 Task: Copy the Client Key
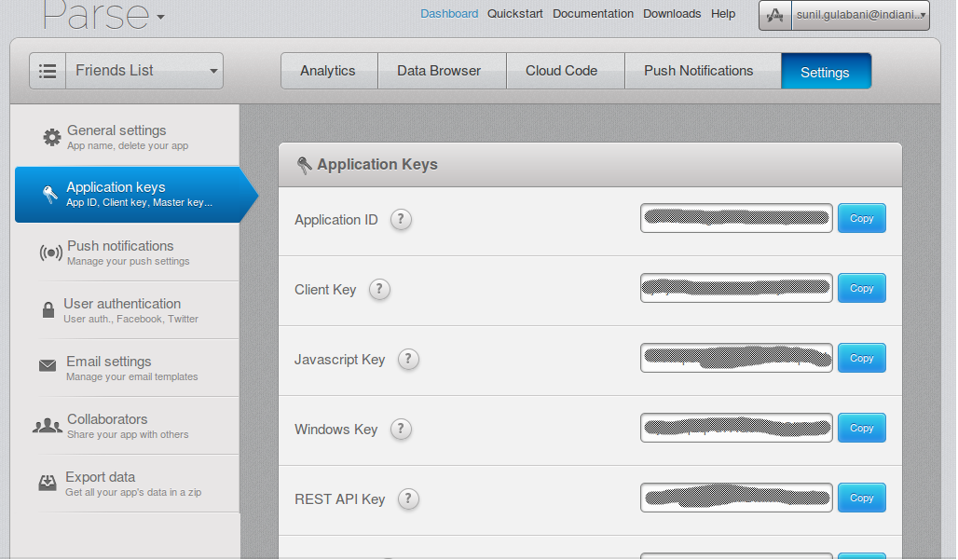coord(861,288)
